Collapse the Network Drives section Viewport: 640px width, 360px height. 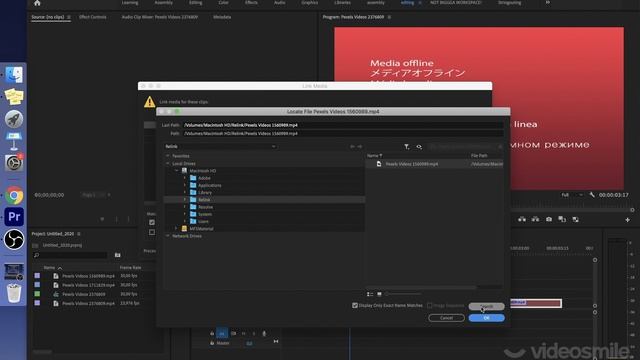tap(167, 236)
